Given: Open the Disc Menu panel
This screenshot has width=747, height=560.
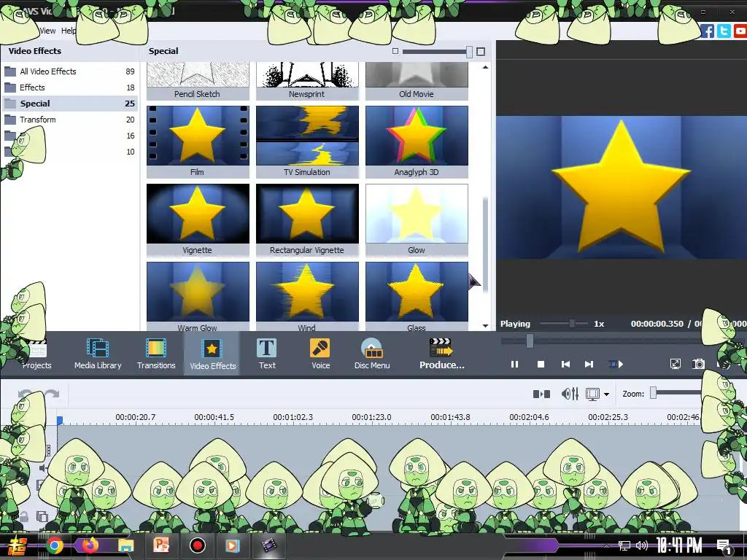Looking at the screenshot, I should pyautogui.click(x=372, y=354).
